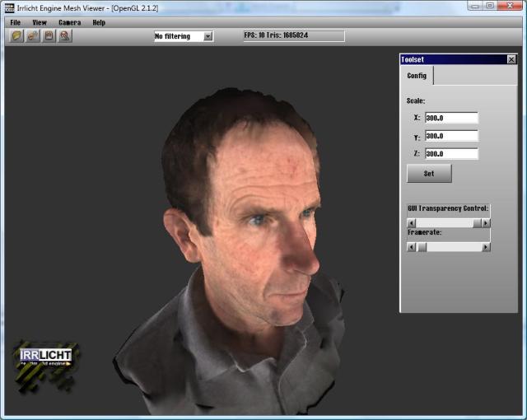Open the File menu
Image resolution: width=527 pixels, height=420 pixels.
pos(16,22)
